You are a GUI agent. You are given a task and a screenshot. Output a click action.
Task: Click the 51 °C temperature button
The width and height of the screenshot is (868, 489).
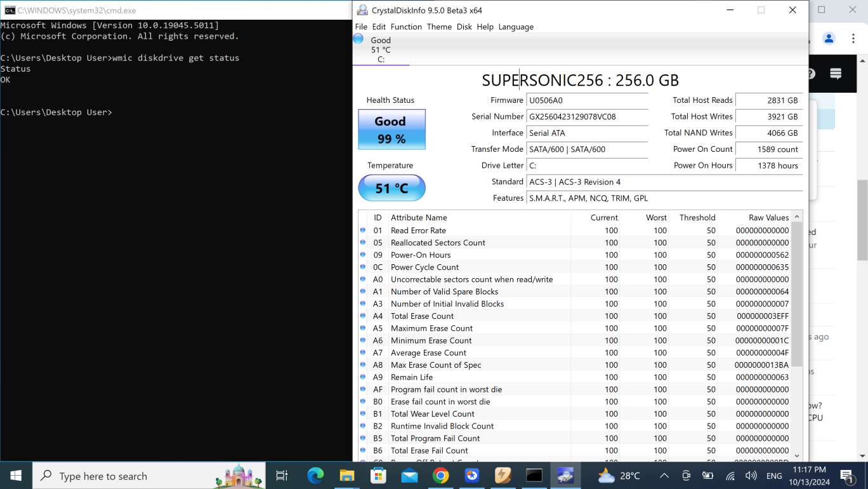coord(391,188)
